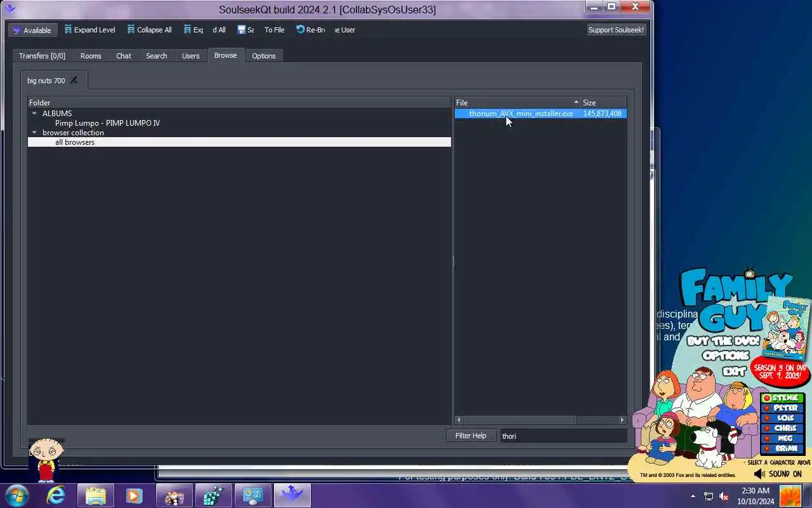Close the big nuts 700 tab
The width and height of the screenshot is (812, 508).
pyautogui.click(x=74, y=80)
